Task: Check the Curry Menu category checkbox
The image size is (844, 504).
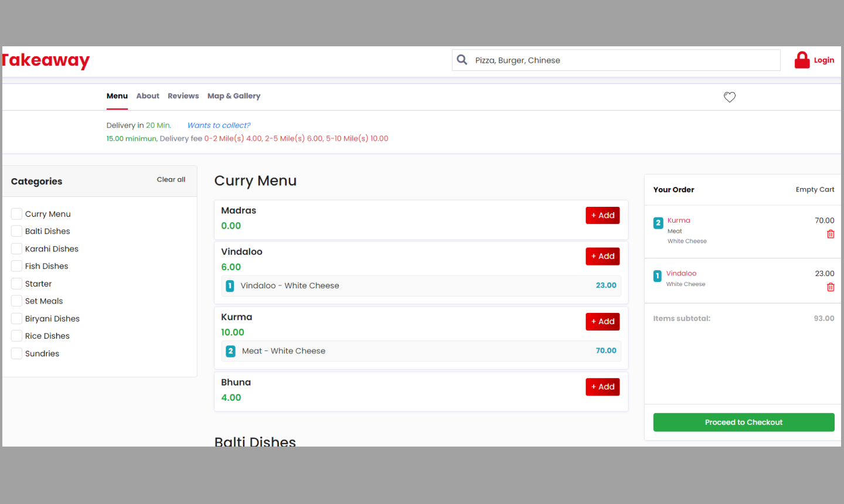Action: pyautogui.click(x=17, y=214)
